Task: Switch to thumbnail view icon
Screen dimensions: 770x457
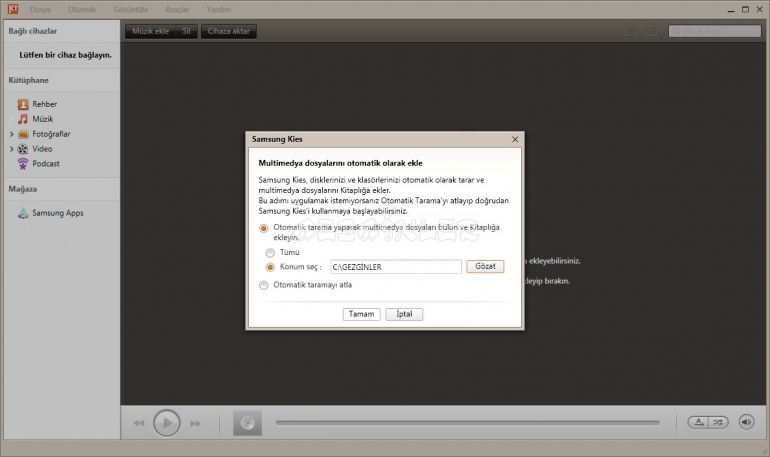Action: 651,31
